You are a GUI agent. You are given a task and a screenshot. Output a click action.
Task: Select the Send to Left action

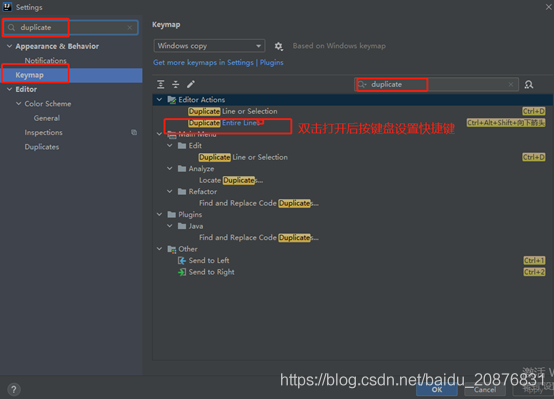(x=209, y=261)
